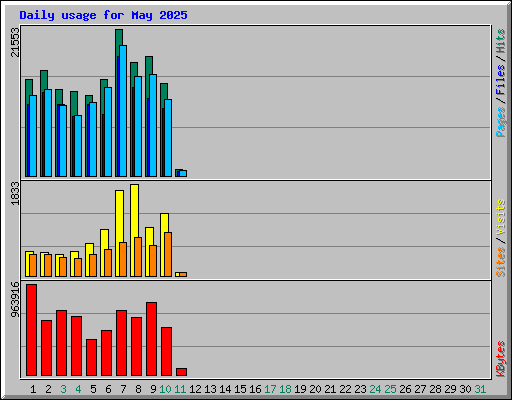Click day 3 label on the x-axis
The image size is (512, 400).
tap(63, 389)
